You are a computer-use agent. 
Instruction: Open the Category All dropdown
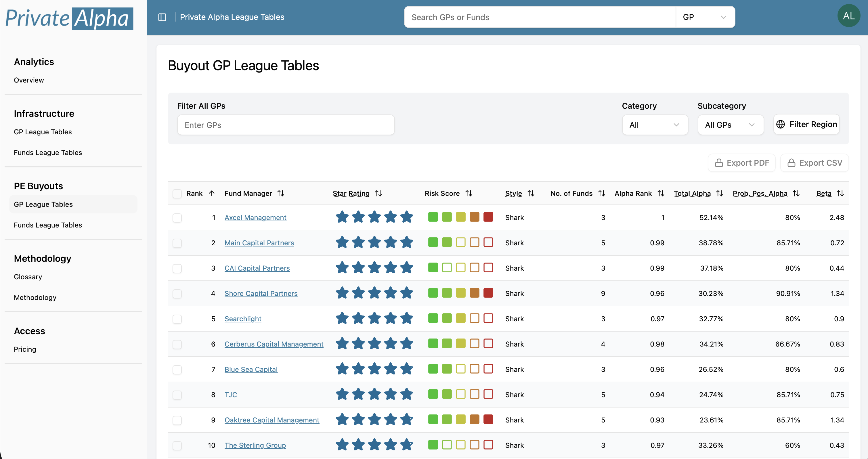click(655, 125)
